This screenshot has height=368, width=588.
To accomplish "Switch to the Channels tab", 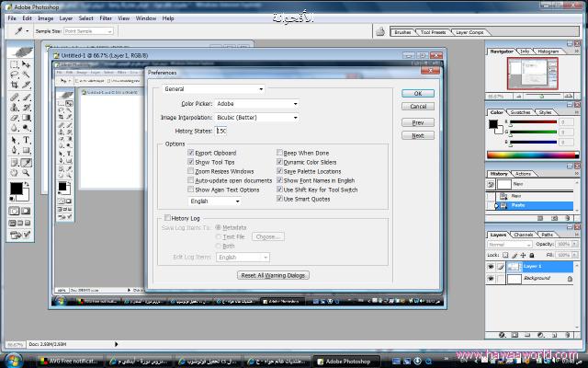I will 523,235.
